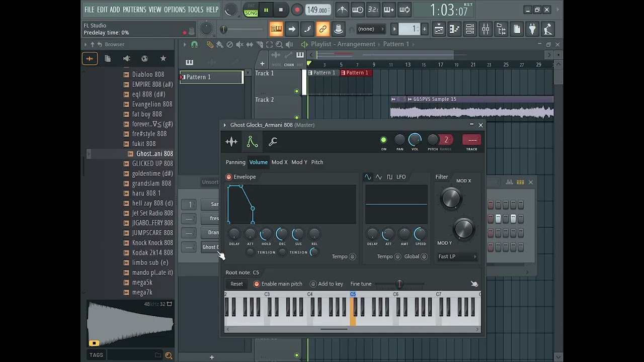Screen dimensions: 644x362
Task: Open the Mixer view icon
Action: tap(486, 29)
